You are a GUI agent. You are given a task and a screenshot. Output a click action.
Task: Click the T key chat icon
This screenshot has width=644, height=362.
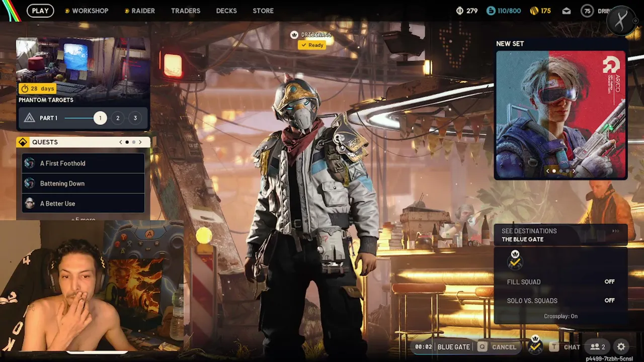554,346
